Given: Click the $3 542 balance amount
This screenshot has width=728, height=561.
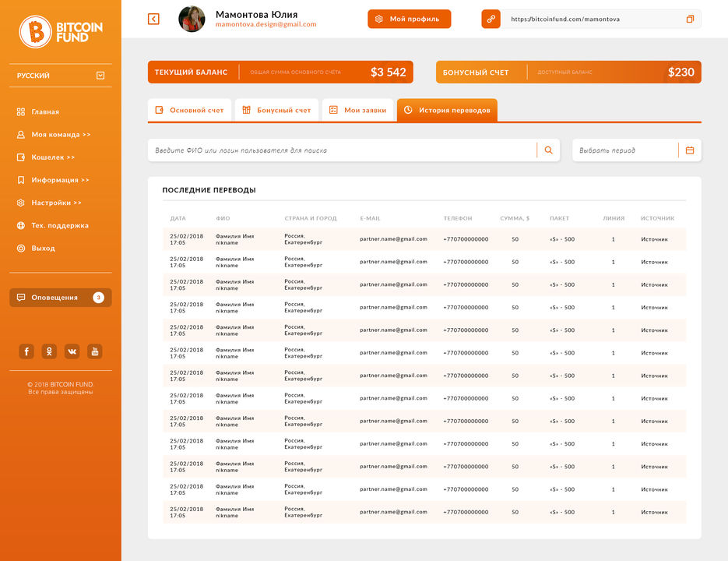Looking at the screenshot, I should point(389,72).
